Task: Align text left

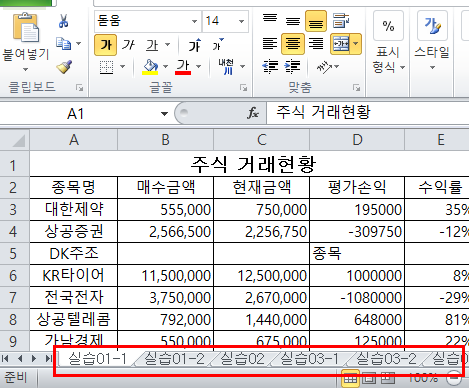Action: (x=270, y=43)
